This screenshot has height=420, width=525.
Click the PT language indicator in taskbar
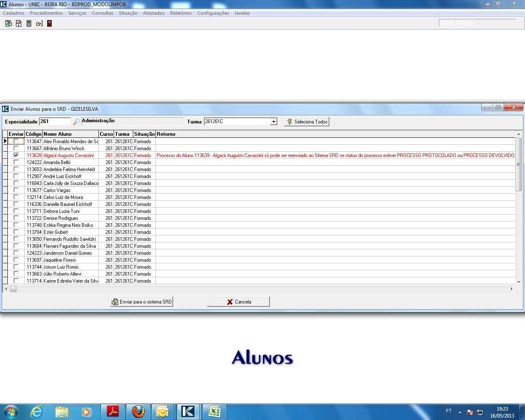click(449, 411)
